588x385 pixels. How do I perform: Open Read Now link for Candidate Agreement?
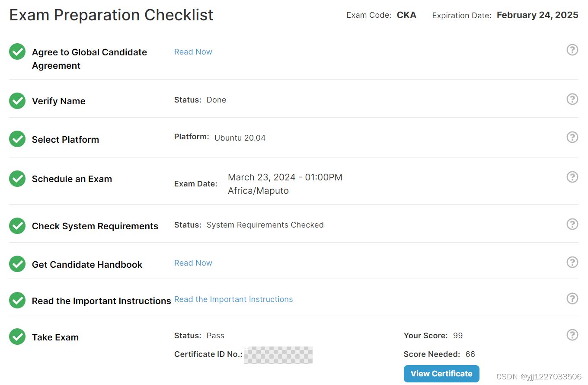(193, 52)
